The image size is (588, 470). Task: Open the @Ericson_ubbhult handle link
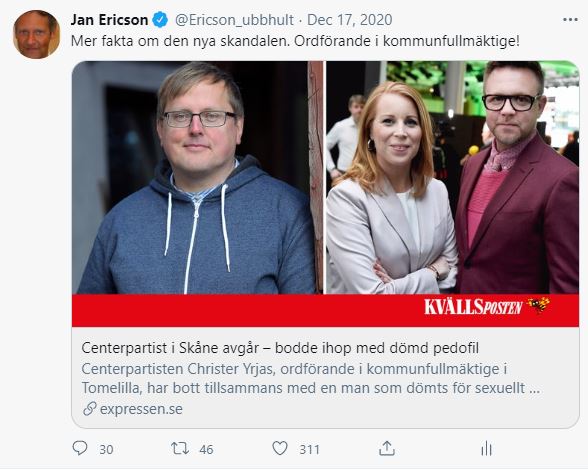pyautogui.click(x=234, y=20)
